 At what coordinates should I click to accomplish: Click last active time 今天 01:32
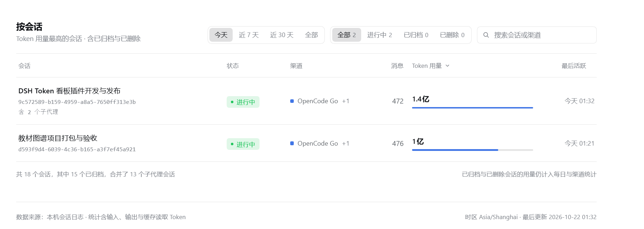tap(579, 101)
